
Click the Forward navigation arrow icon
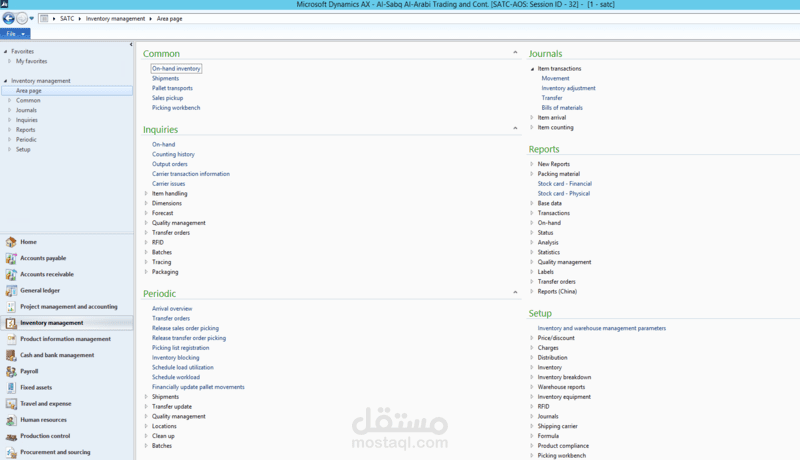click(x=22, y=18)
